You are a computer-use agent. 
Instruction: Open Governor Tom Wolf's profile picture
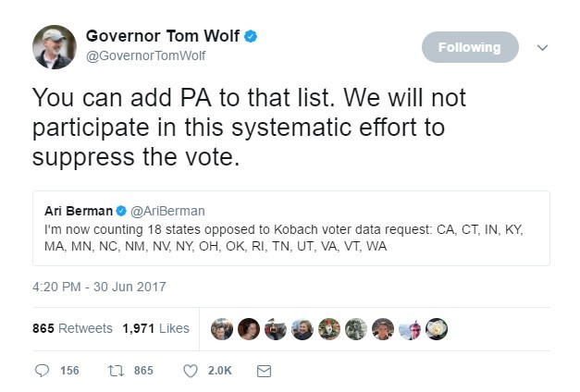54,47
